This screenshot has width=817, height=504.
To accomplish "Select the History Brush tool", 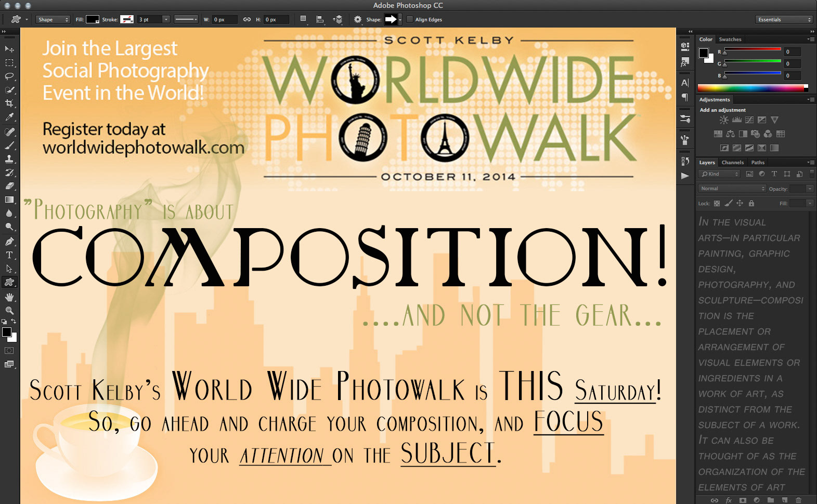I will tap(9, 173).
